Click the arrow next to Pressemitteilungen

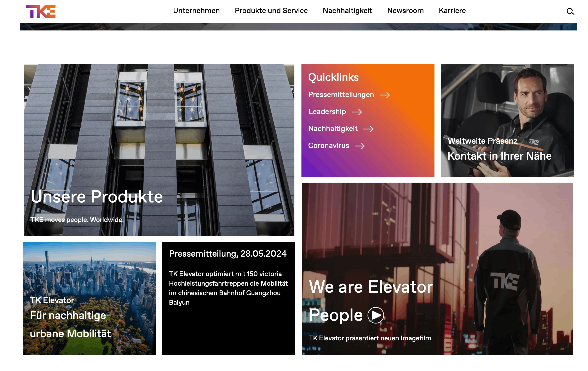coord(385,95)
